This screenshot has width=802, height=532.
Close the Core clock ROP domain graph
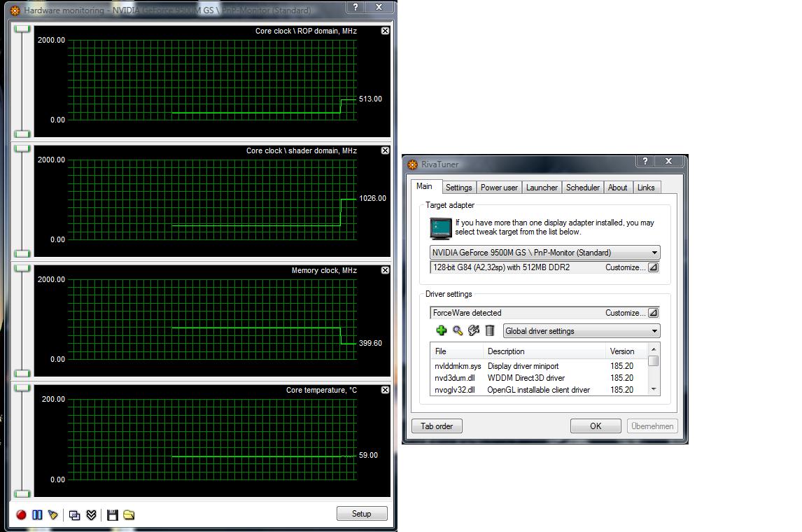click(x=385, y=31)
